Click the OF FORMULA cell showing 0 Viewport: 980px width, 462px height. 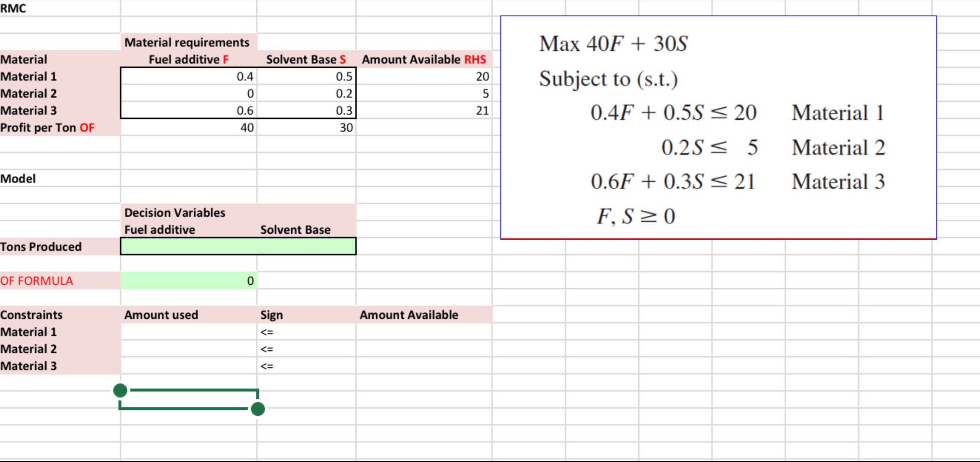[x=189, y=281]
